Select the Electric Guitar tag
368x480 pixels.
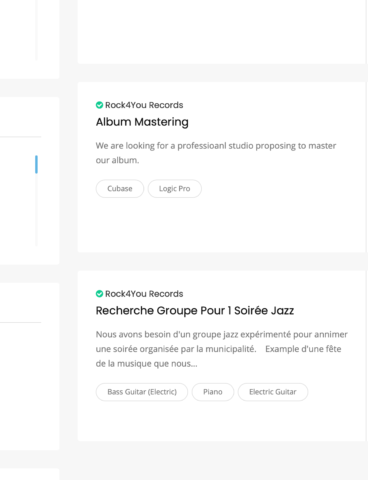tap(273, 392)
